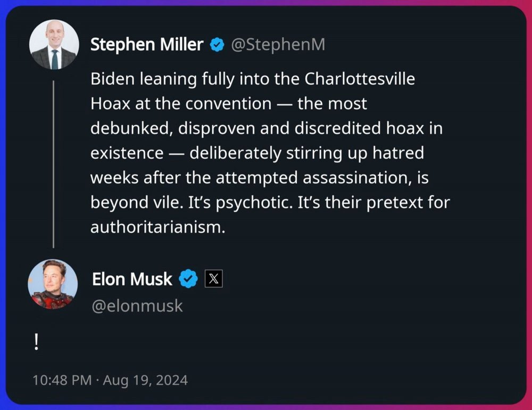Open Elon Musk's profile picture

[53, 284]
